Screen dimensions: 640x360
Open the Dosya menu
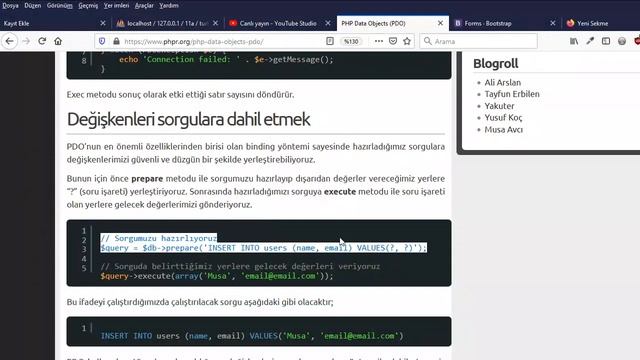10,6
